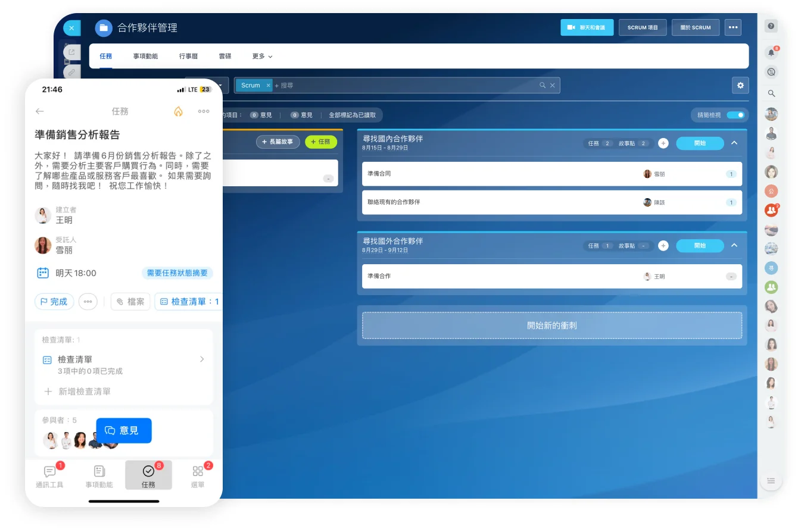The width and height of the screenshot is (798, 532).
Task: Close the panel with the blue X button
Action: click(71, 28)
